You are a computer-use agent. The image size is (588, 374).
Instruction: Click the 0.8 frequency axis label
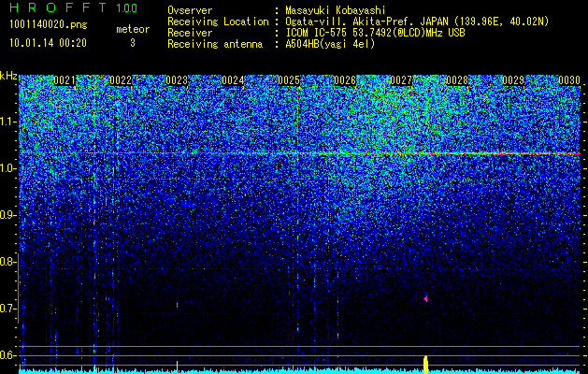[x=7, y=262]
